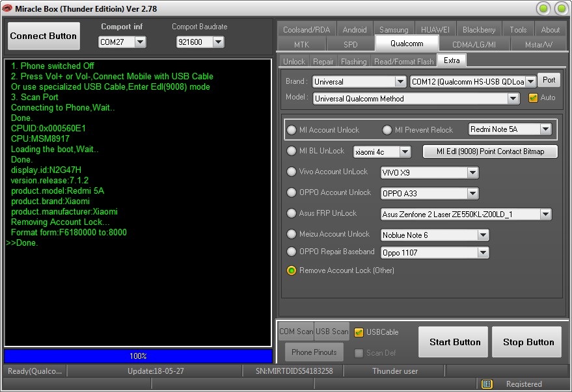
Task: Go to the Tools tab
Action: pyautogui.click(x=519, y=29)
